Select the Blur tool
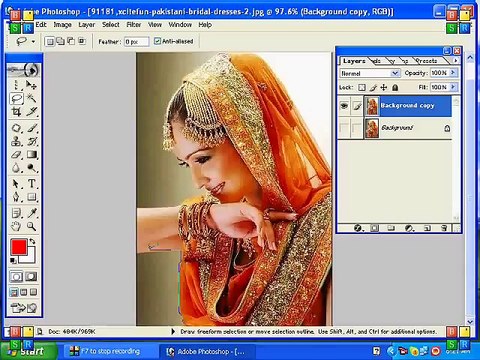480x360 pixels. click(x=16, y=168)
